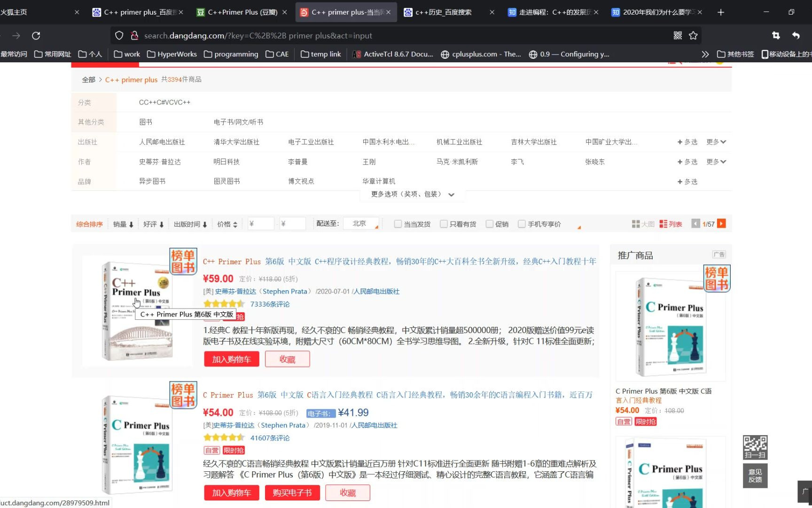Screen dimensions: 812x508
Task: Click the minimum price input field
Action: coord(261,224)
